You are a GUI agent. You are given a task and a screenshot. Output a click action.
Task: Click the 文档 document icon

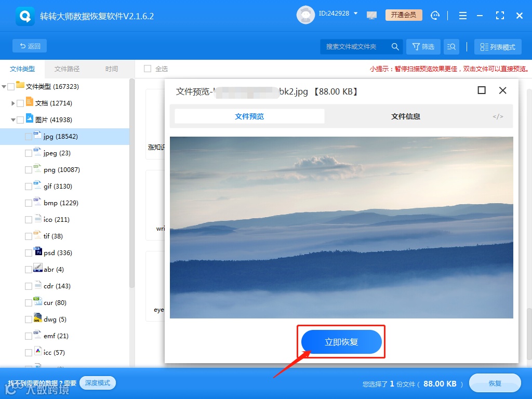[30, 101]
